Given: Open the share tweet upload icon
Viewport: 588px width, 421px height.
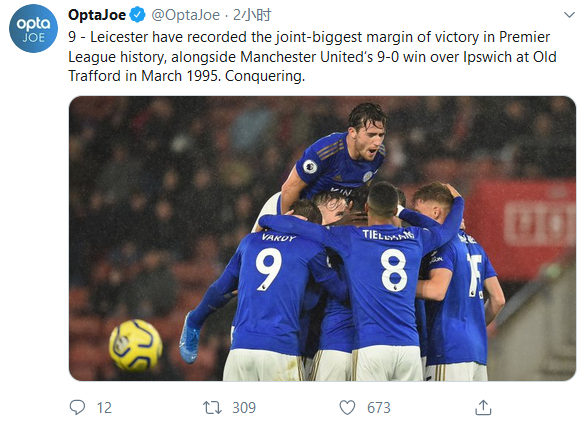Looking at the screenshot, I should [x=483, y=408].
